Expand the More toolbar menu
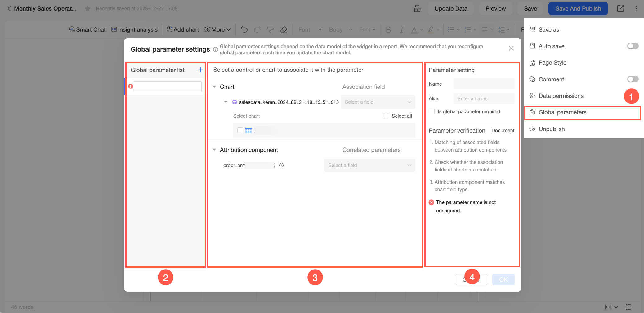The image size is (644, 313). [x=217, y=29]
